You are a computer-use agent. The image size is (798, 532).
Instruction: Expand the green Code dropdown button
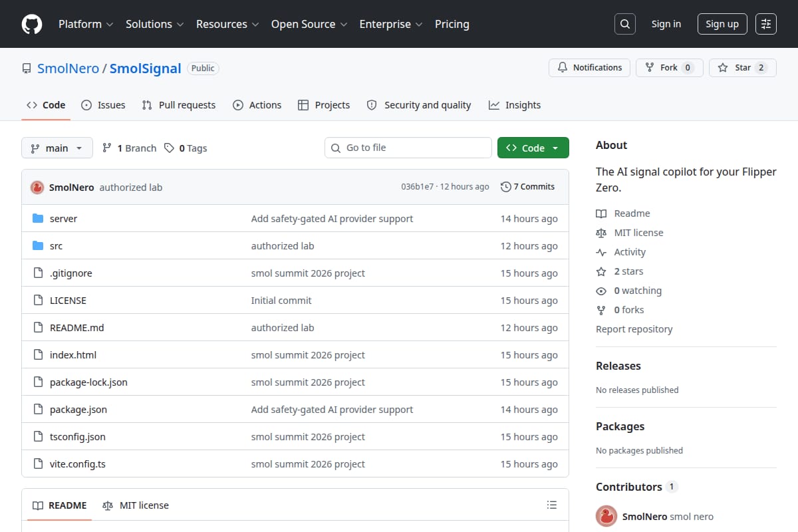pos(533,148)
